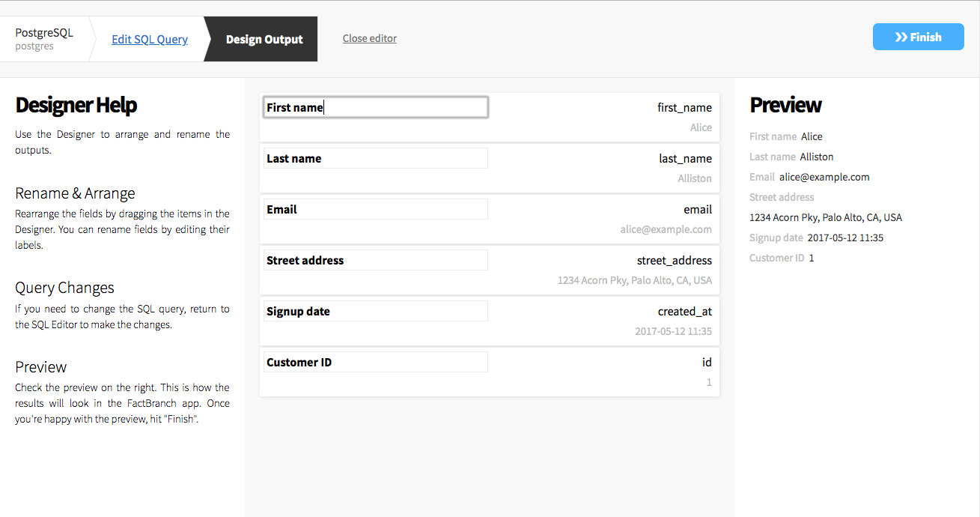Image resolution: width=980 pixels, height=517 pixels.
Task: Select the Design Output step
Action: (x=264, y=38)
